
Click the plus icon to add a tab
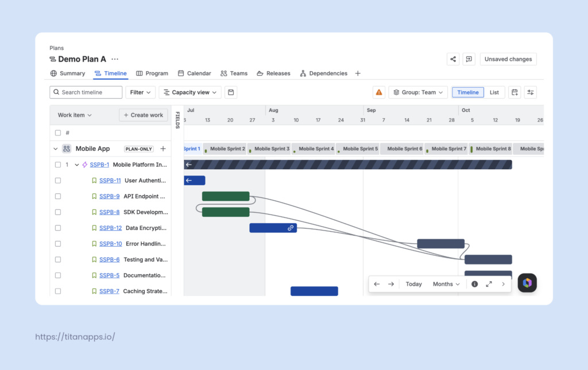[358, 73]
